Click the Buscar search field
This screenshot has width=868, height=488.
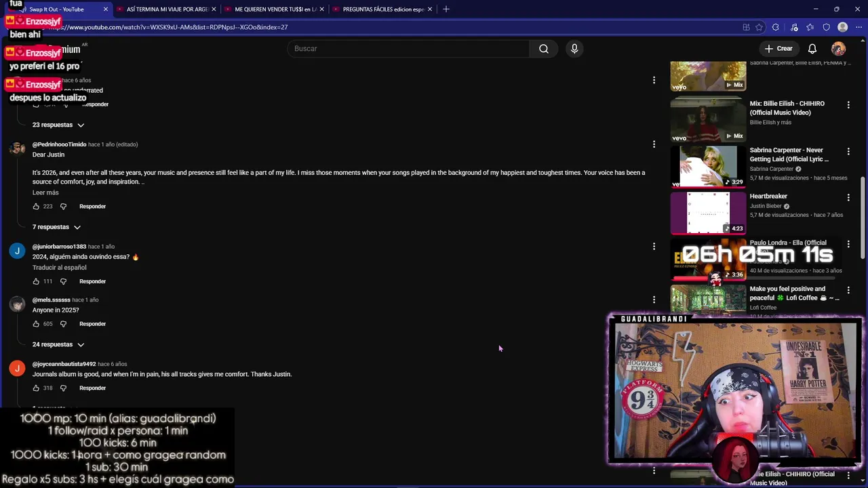[408, 49]
